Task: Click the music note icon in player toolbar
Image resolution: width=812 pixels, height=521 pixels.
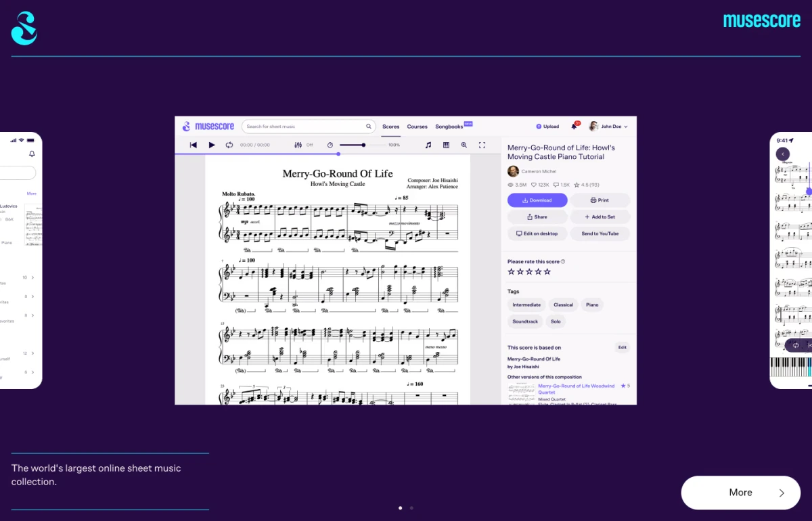Action: [428, 145]
